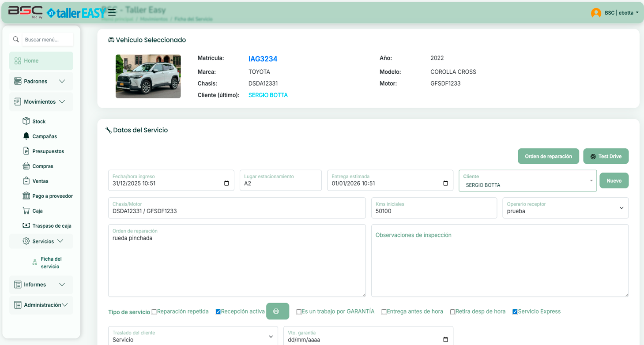Expand the Padrones menu section
The image size is (644, 345).
point(41,81)
